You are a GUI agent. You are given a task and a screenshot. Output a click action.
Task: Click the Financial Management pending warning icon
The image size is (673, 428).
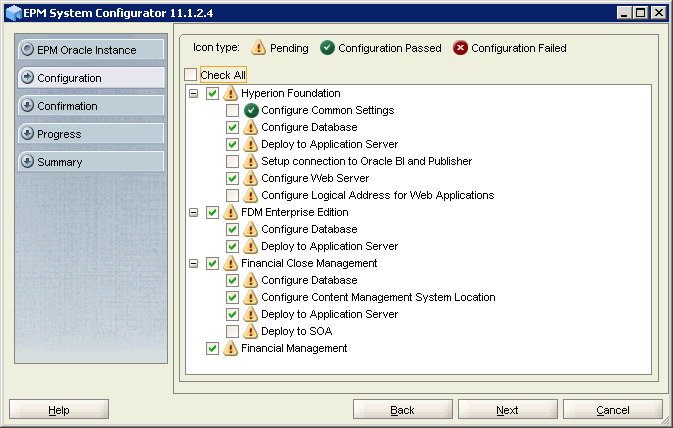pos(230,348)
